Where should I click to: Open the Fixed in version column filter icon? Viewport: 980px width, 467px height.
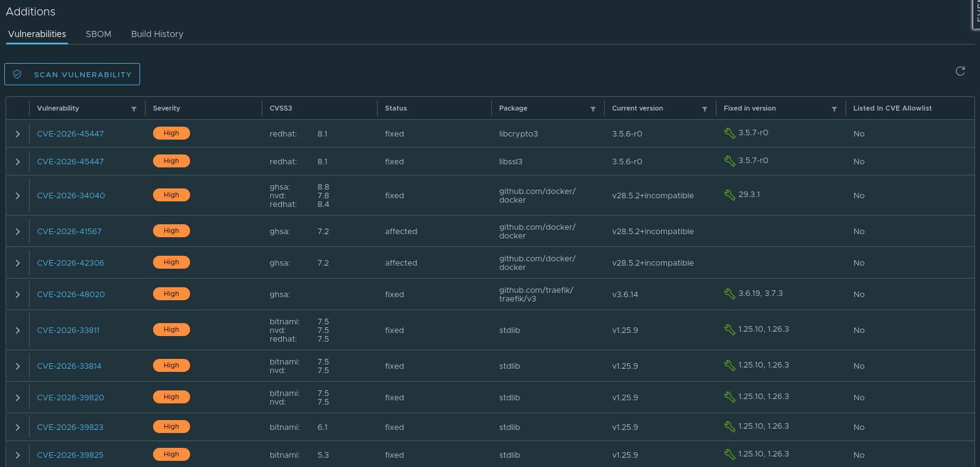(834, 109)
